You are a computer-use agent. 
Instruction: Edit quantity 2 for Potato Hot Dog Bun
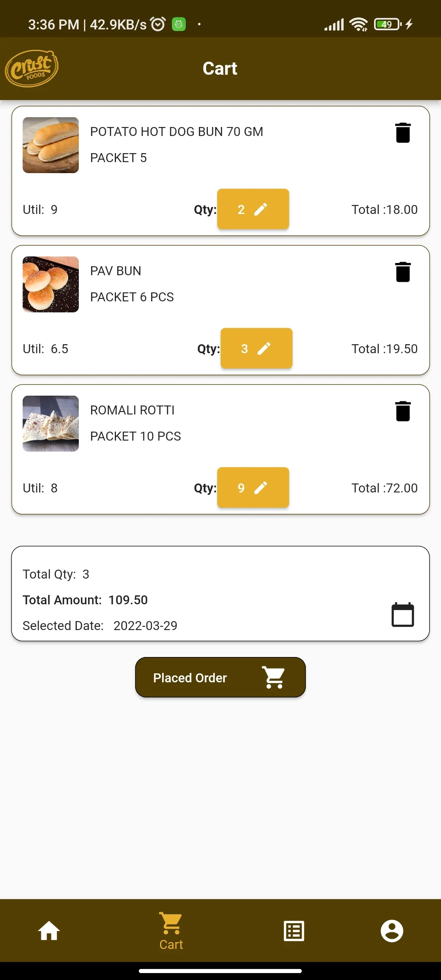(253, 209)
